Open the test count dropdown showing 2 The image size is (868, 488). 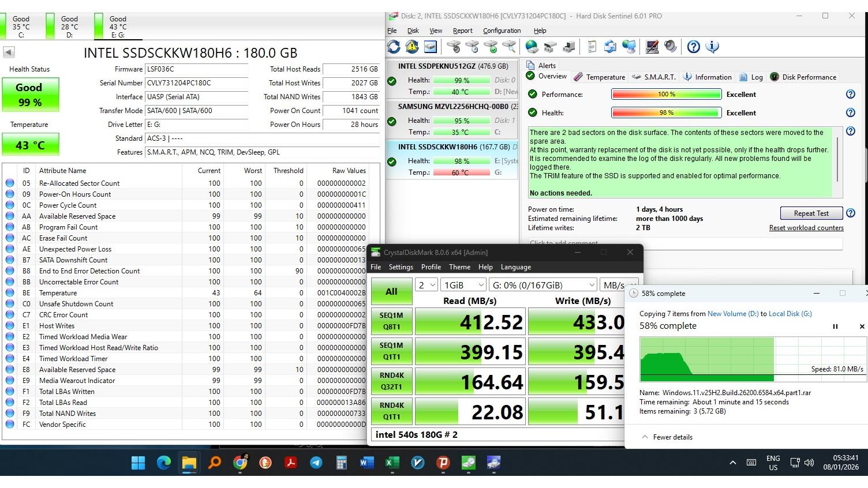426,285
